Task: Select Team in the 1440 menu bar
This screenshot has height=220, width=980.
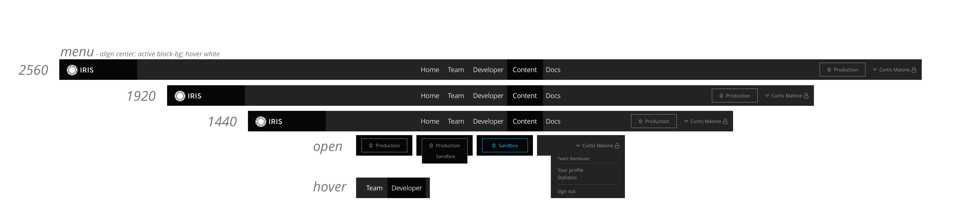Action: click(x=456, y=121)
